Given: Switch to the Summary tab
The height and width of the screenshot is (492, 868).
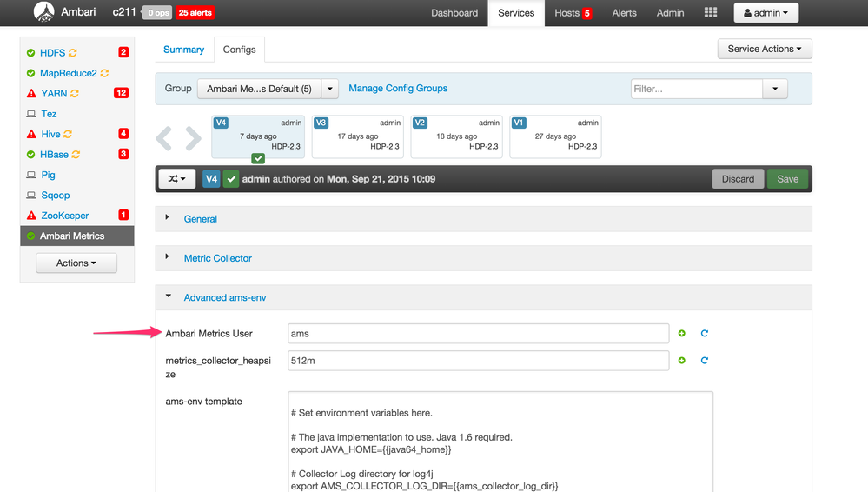Looking at the screenshot, I should (184, 50).
